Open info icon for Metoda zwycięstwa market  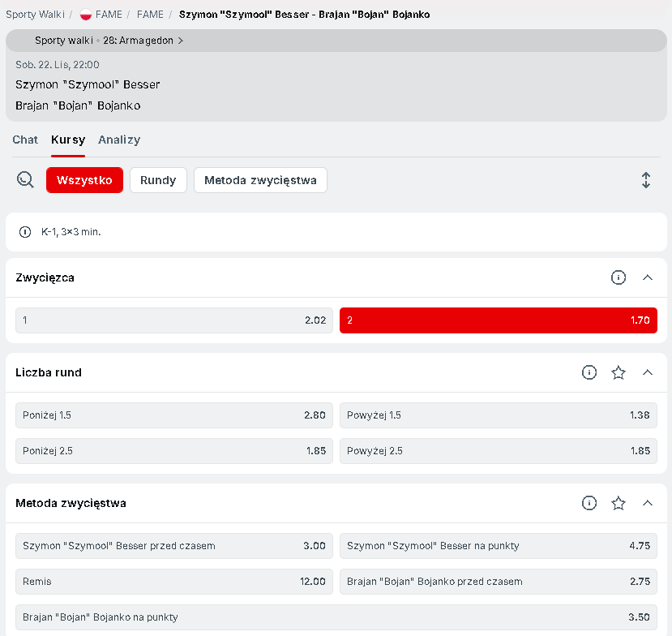tap(589, 503)
